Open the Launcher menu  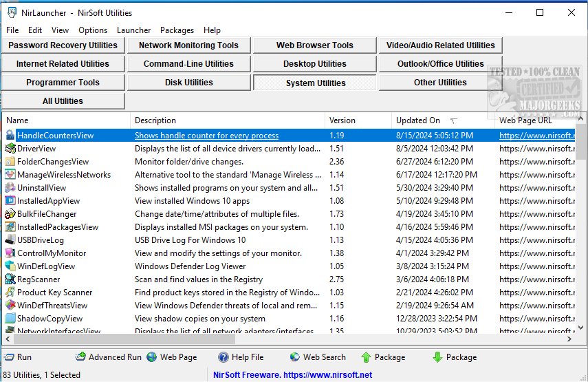(x=133, y=30)
